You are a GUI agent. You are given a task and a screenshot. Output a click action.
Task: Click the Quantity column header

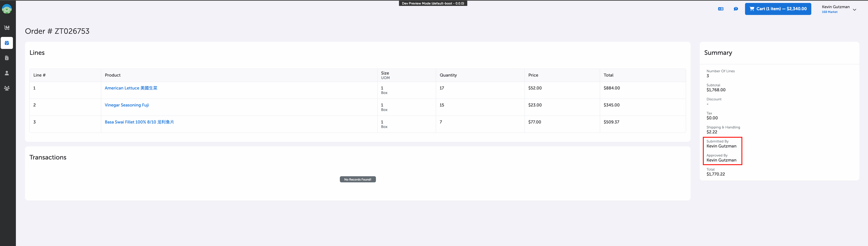(448, 75)
